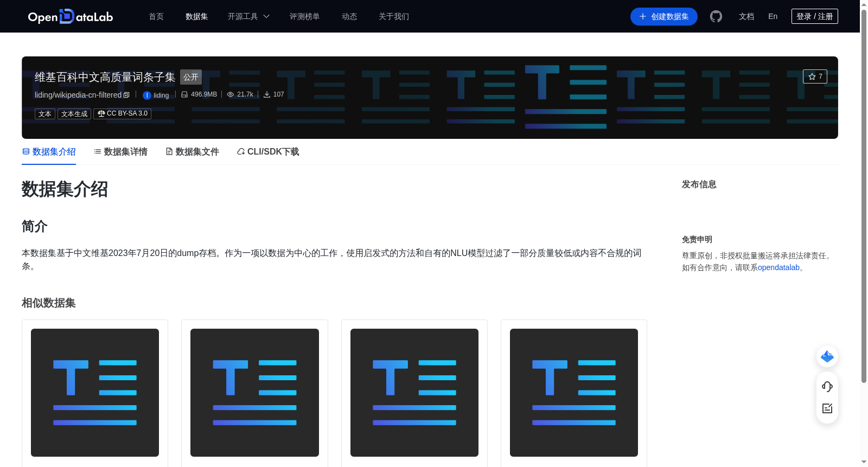Click the OpenDataLab logo
The width and height of the screenshot is (868, 467).
pos(71,16)
